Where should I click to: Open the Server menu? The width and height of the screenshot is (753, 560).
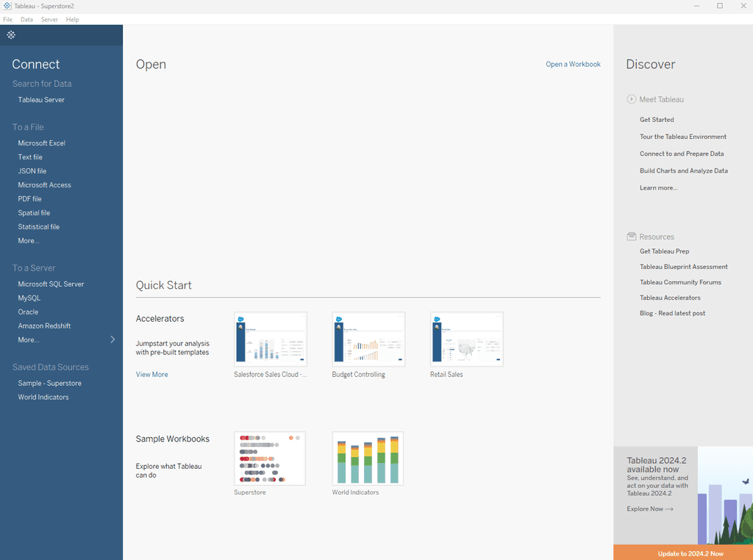click(49, 19)
